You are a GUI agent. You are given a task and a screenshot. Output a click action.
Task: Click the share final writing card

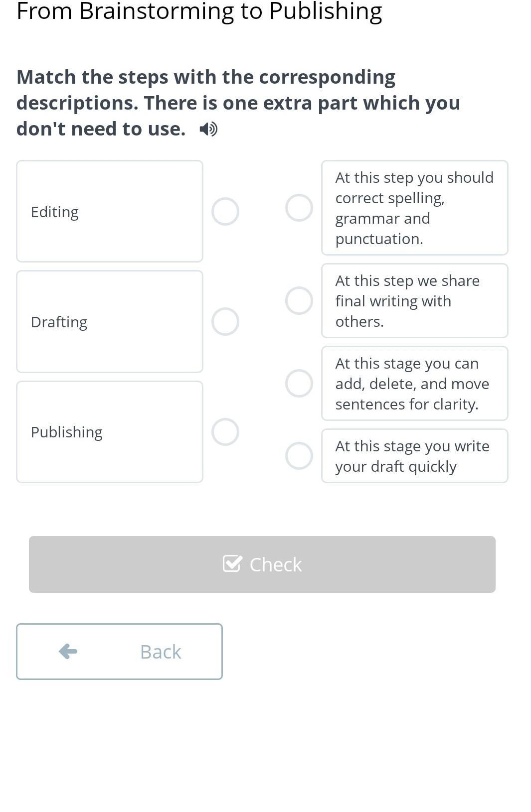click(x=414, y=301)
